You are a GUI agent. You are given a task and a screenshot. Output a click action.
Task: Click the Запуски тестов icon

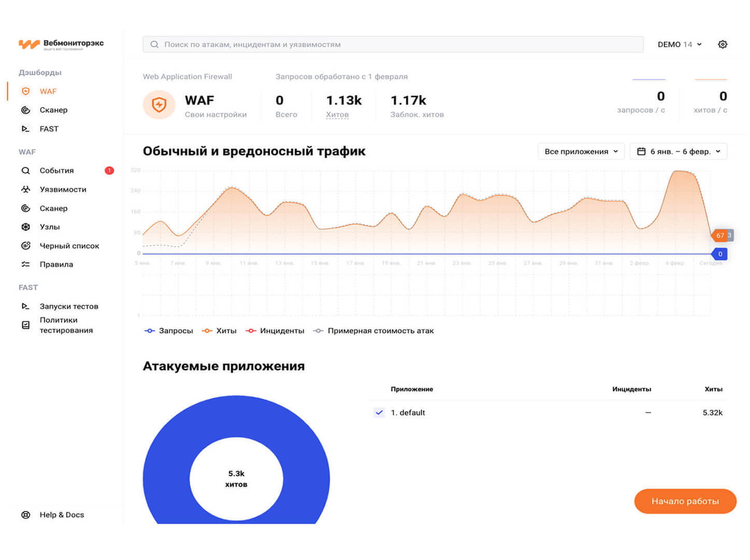pyautogui.click(x=25, y=306)
